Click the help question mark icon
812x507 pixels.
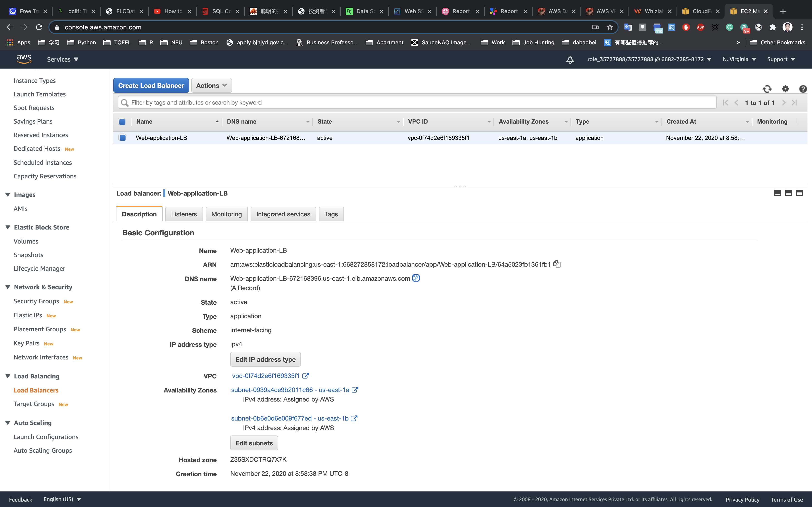pos(803,89)
